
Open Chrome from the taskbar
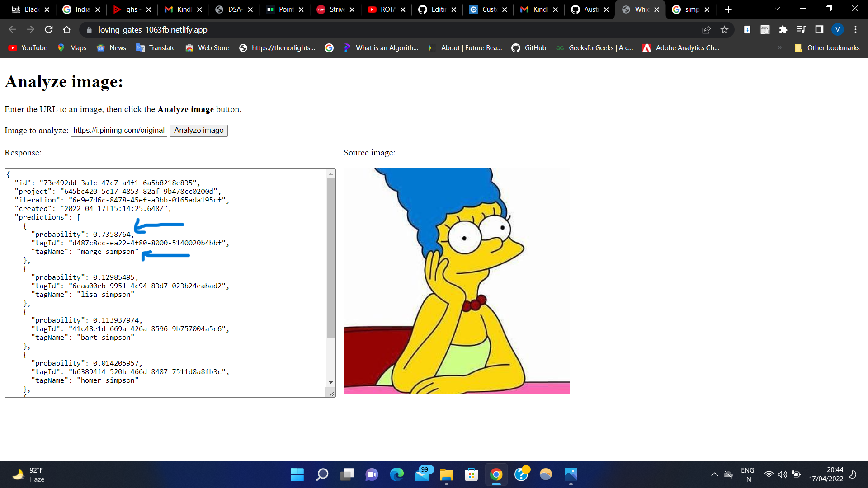pos(496,474)
